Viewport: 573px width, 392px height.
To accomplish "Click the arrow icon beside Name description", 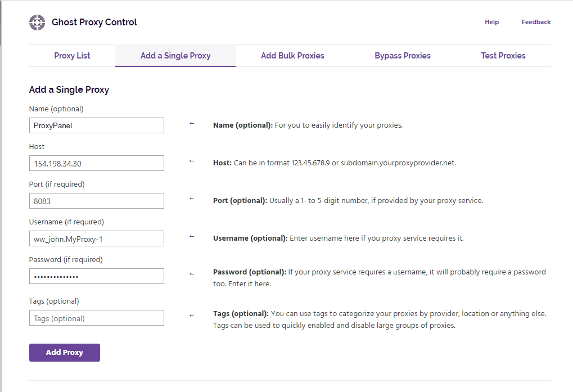I will (192, 123).
